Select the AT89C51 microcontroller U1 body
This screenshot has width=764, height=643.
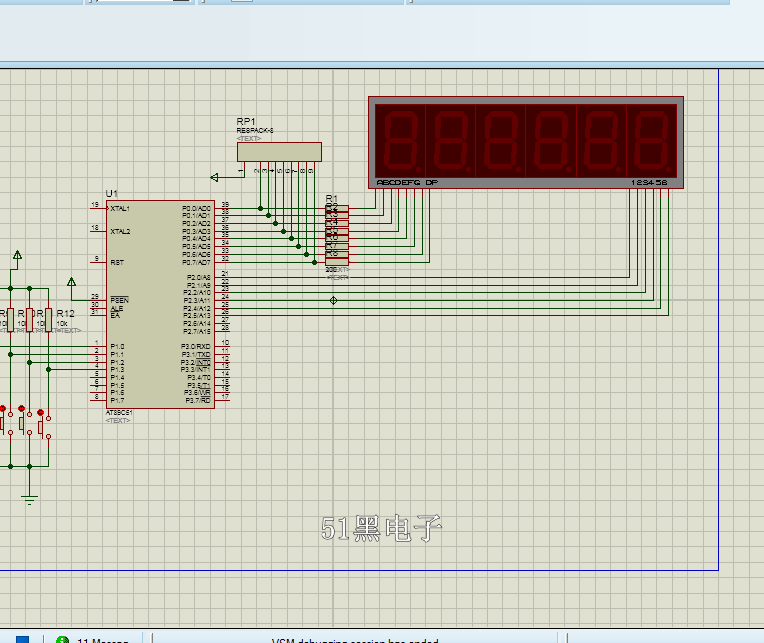(160, 304)
